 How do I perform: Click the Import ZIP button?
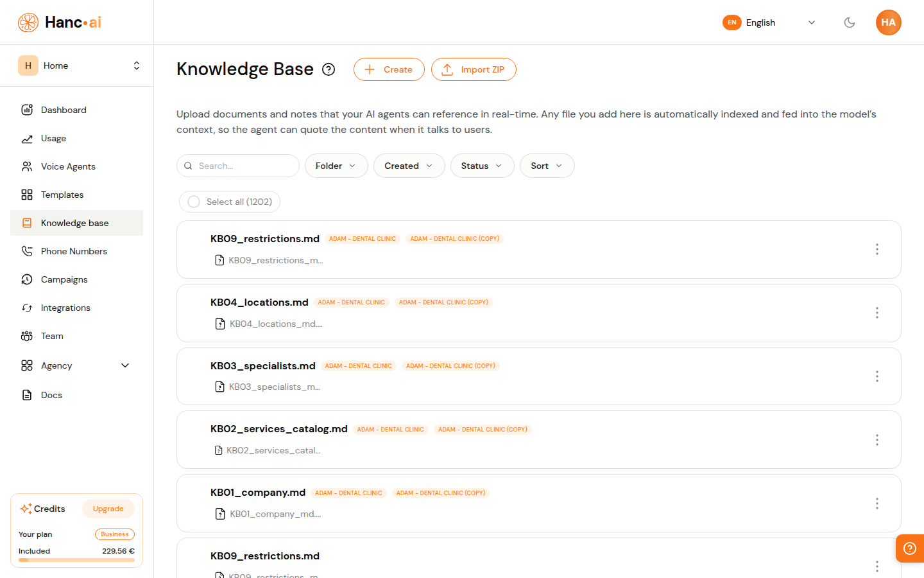tap(474, 69)
